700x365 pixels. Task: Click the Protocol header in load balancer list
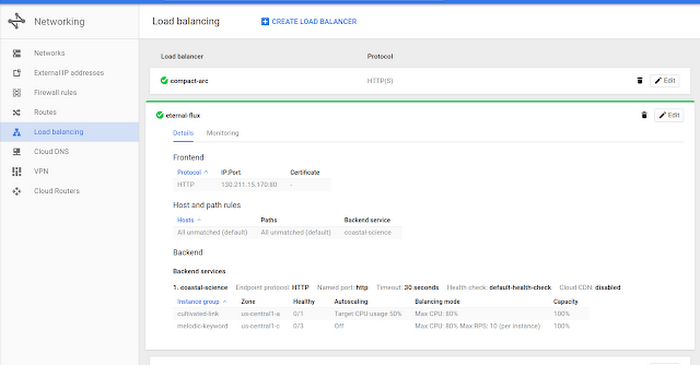pos(380,57)
